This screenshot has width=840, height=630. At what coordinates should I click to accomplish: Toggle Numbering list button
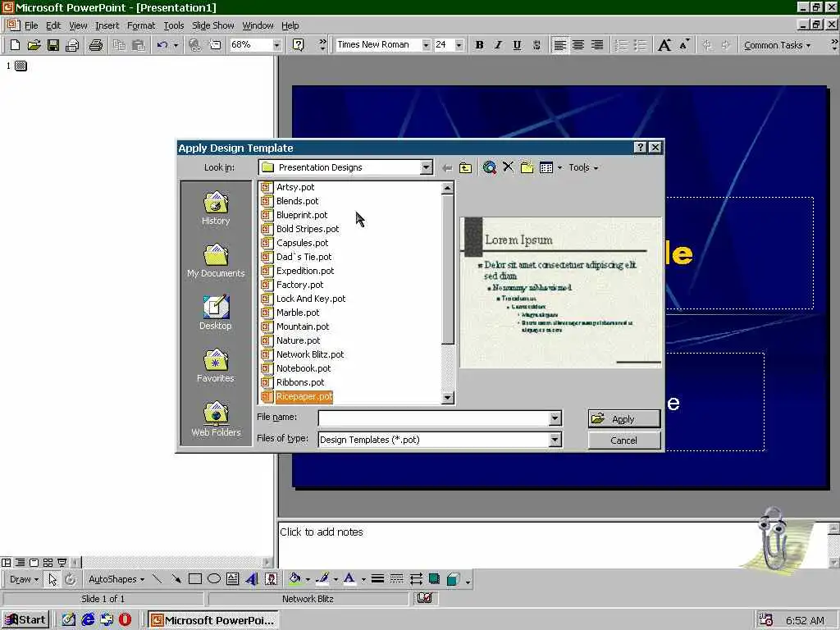point(621,45)
